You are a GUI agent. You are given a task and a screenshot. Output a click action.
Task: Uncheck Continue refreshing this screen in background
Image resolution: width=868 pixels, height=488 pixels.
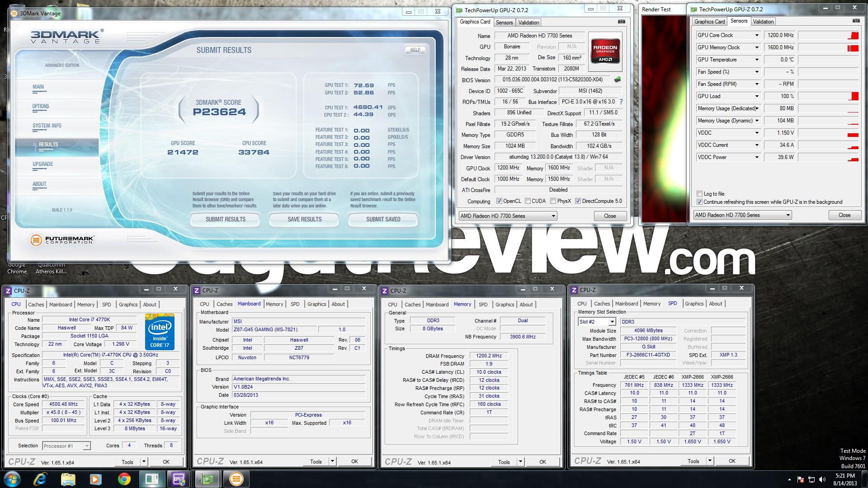pos(699,202)
